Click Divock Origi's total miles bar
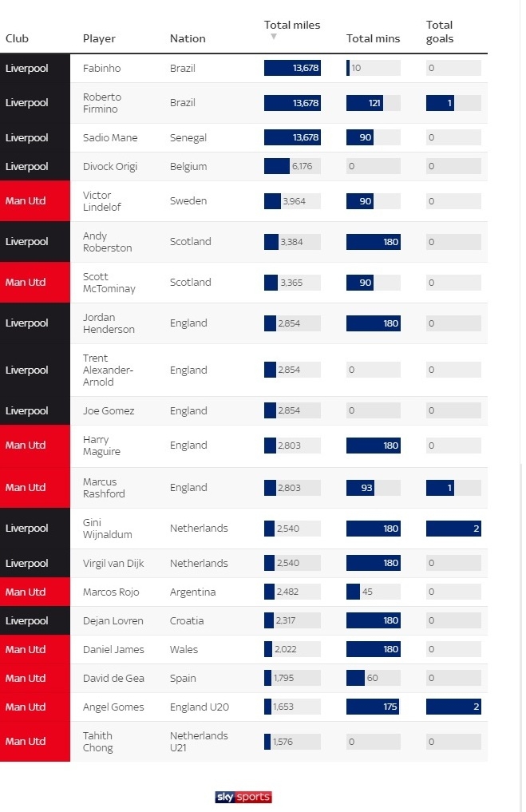Viewport: 526px width, 812px height. click(x=278, y=167)
